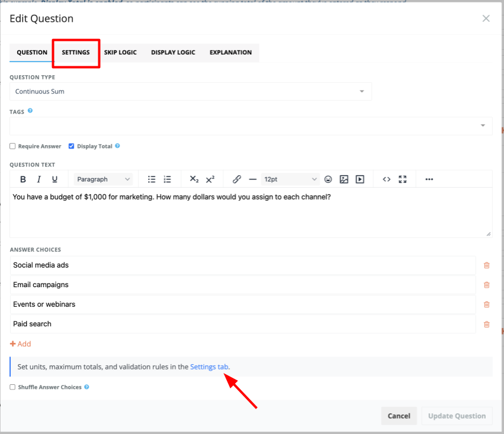Edit the Paid search answer field

pyautogui.click(x=243, y=324)
